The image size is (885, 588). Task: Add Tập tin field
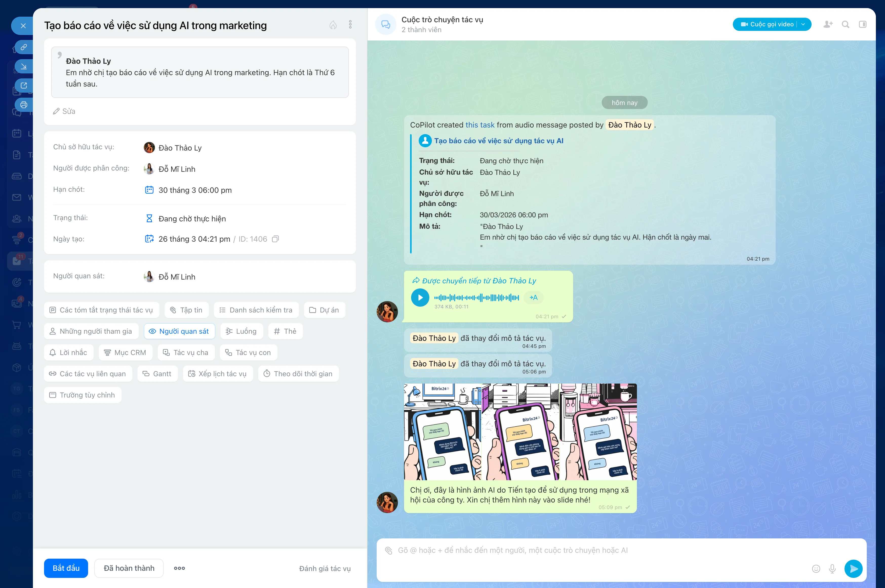(187, 310)
